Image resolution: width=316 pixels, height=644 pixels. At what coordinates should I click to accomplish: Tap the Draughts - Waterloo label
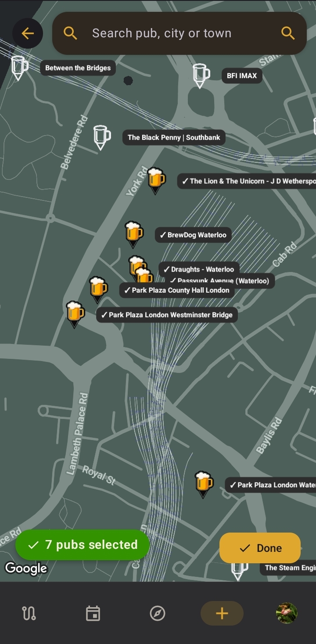199,269
